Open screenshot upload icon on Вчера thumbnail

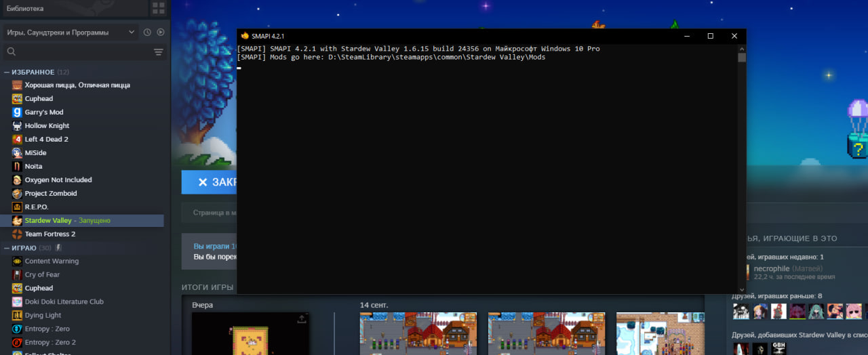click(x=302, y=319)
